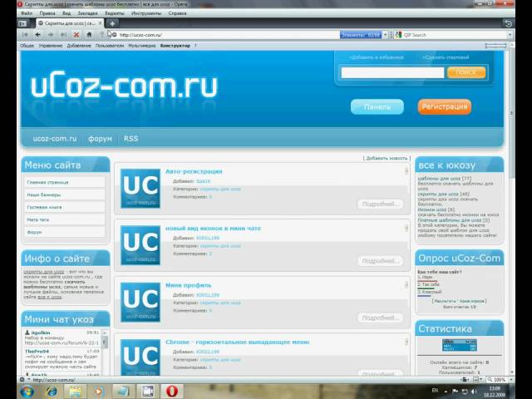Open the Справка menu
Viewport: 532px width, 399px height.
(177, 13)
